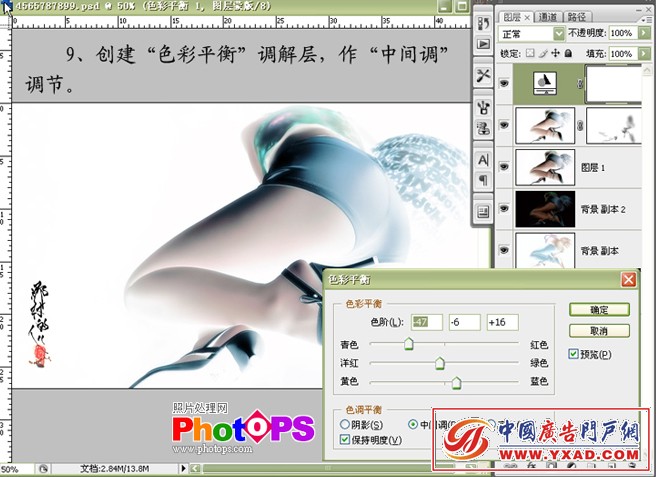Open the History panel icon in the dock
This screenshot has height=477, width=656.
[483, 24]
